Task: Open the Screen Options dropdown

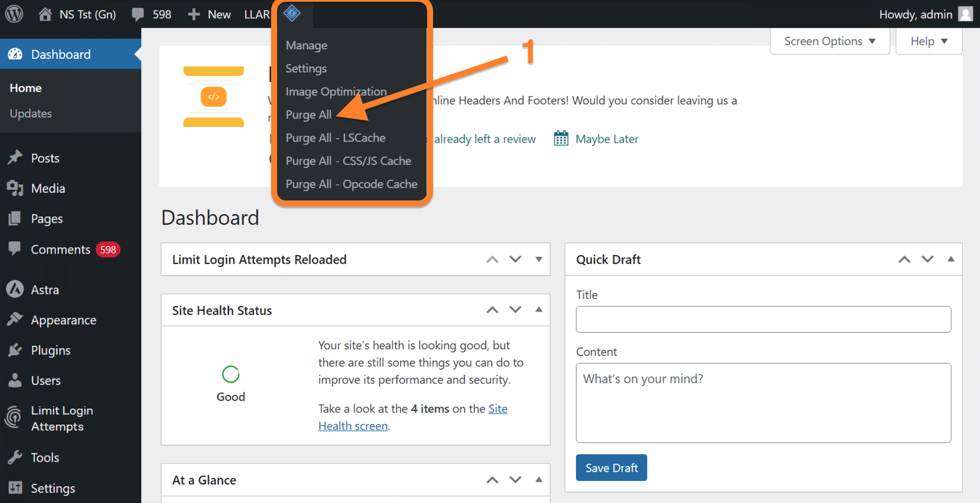Action: [x=830, y=41]
